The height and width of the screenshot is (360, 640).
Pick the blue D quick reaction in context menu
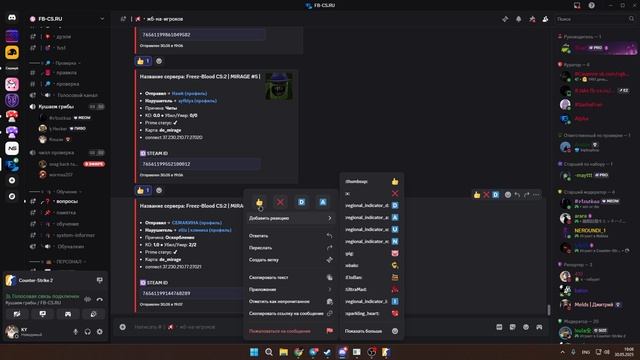point(302,202)
